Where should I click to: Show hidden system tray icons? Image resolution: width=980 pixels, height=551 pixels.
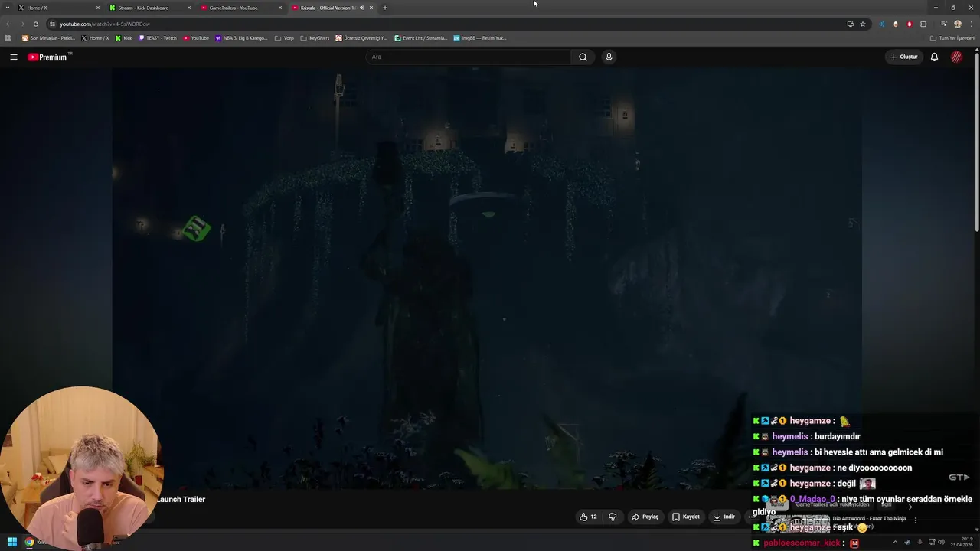tap(895, 542)
